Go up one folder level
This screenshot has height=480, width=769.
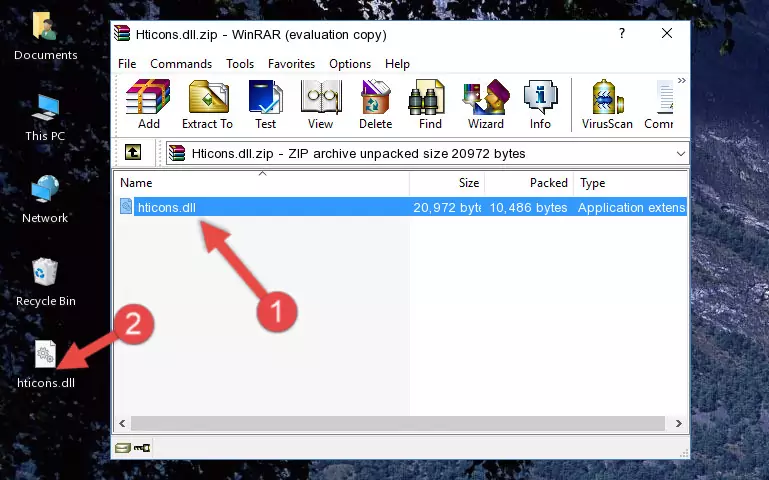coord(133,152)
